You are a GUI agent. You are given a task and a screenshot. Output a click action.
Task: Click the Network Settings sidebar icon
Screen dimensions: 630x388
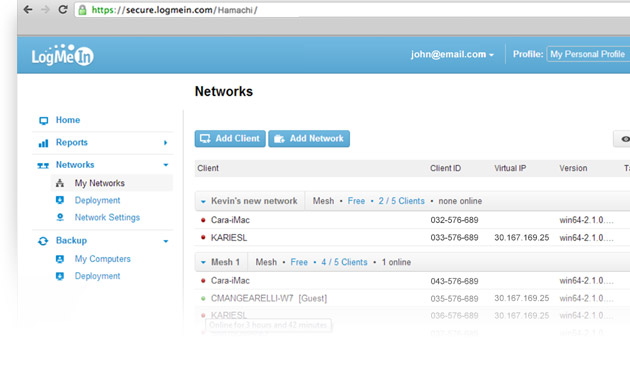pos(60,217)
